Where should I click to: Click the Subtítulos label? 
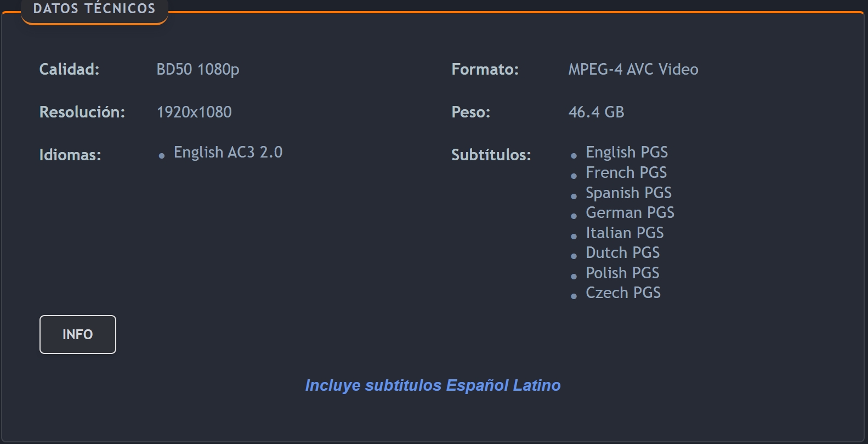pos(491,155)
